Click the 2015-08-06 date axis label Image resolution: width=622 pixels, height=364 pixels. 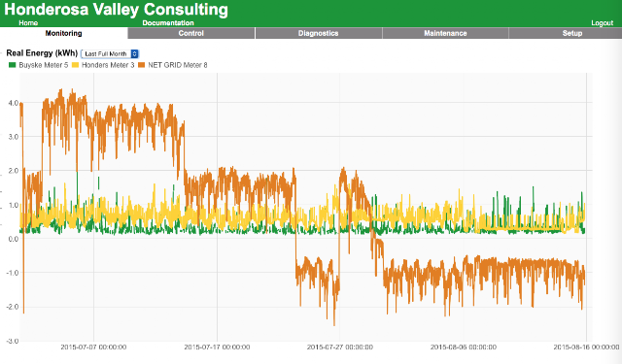pyautogui.click(x=464, y=347)
